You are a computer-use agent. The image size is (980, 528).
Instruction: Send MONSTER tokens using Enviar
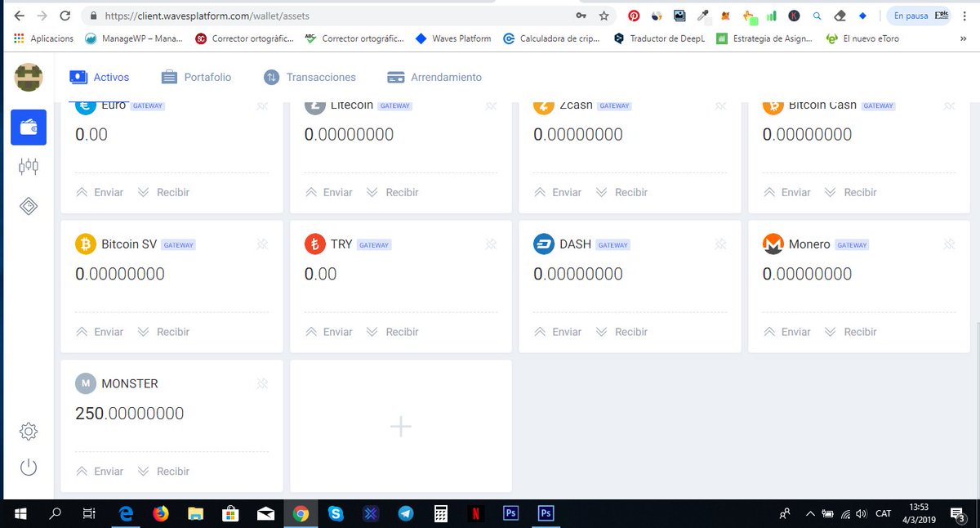click(x=100, y=472)
